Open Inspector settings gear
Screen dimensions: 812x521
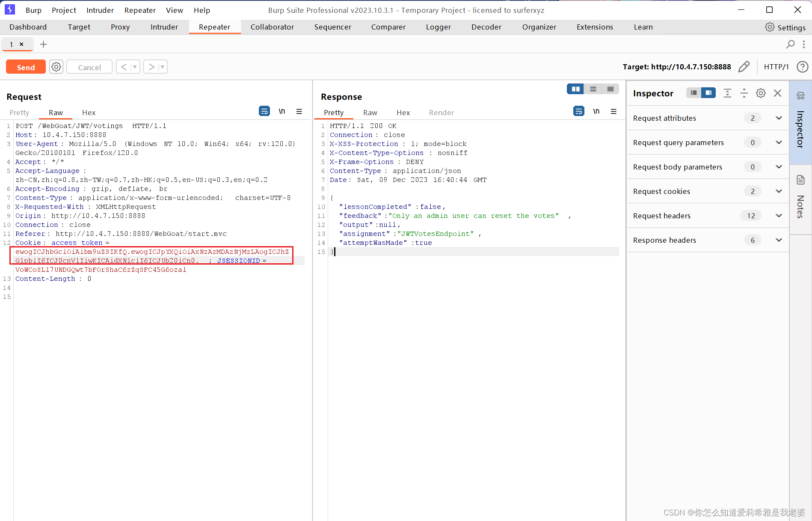tap(761, 93)
